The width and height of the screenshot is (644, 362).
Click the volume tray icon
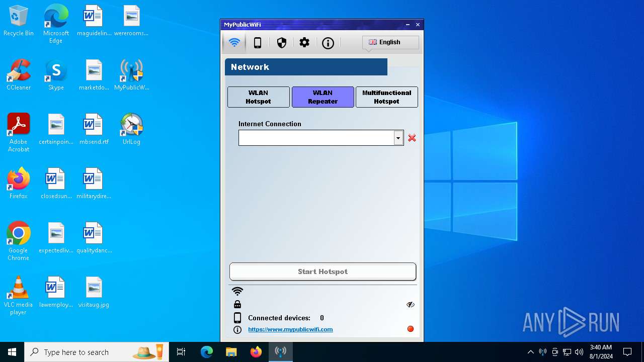tap(579, 352)
